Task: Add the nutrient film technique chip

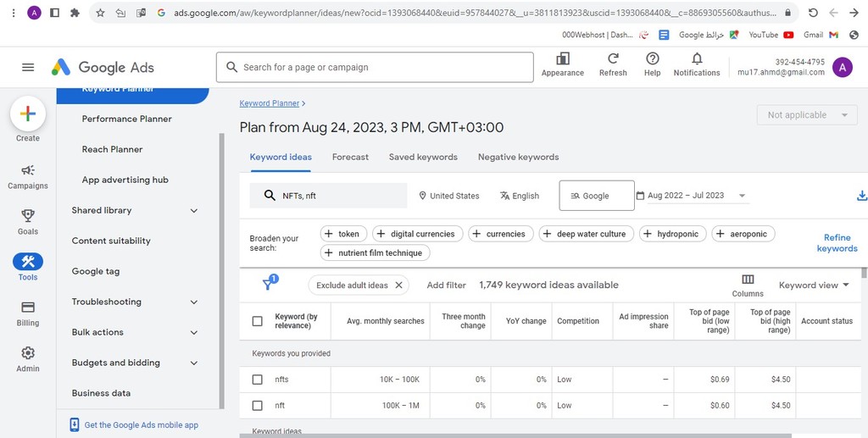Action: pyautogui.click(x=375, y=252)
